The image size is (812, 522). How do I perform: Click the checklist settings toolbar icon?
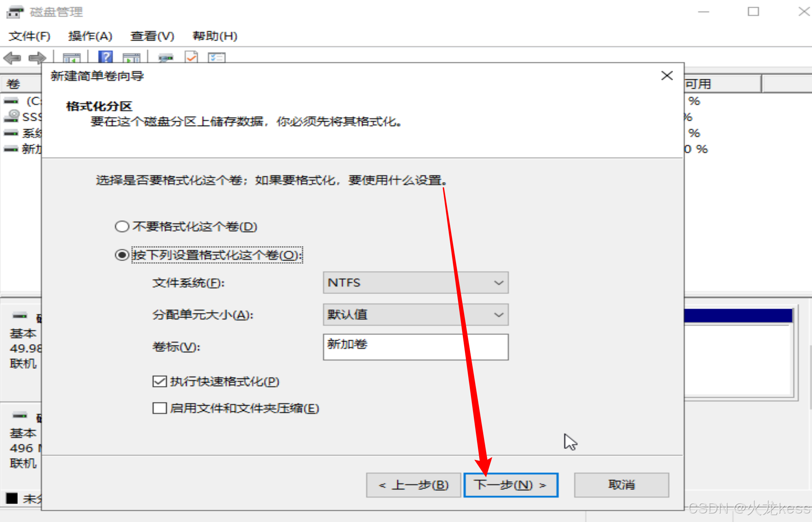click(217, 58)
